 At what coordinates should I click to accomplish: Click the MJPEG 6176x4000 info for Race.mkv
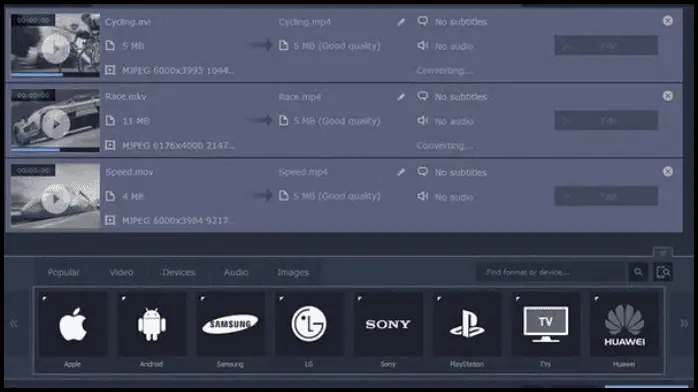point(179,145)
